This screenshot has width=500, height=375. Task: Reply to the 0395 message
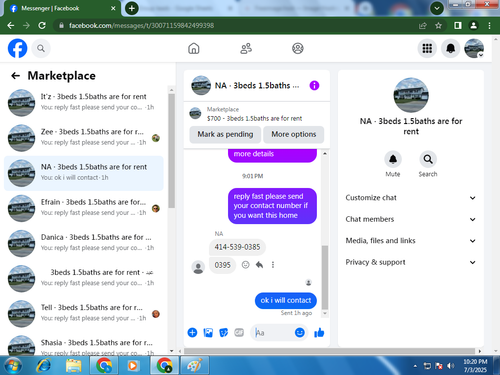259,265
